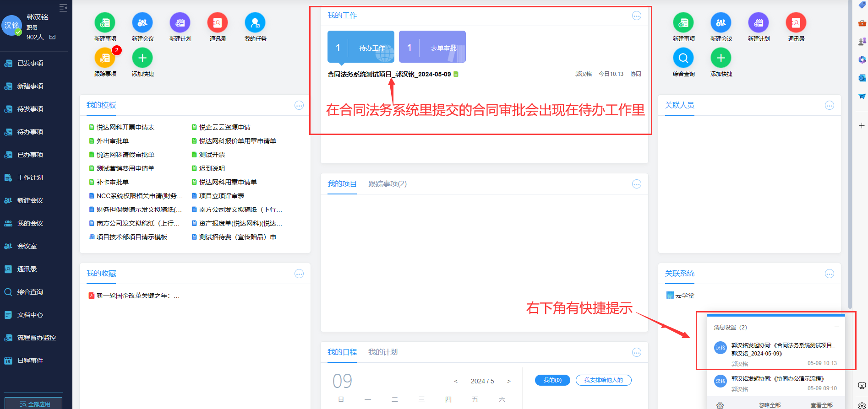
Task: Toggle the 我安排给他人的 schedule filter
Action: (x=603, y=380)
